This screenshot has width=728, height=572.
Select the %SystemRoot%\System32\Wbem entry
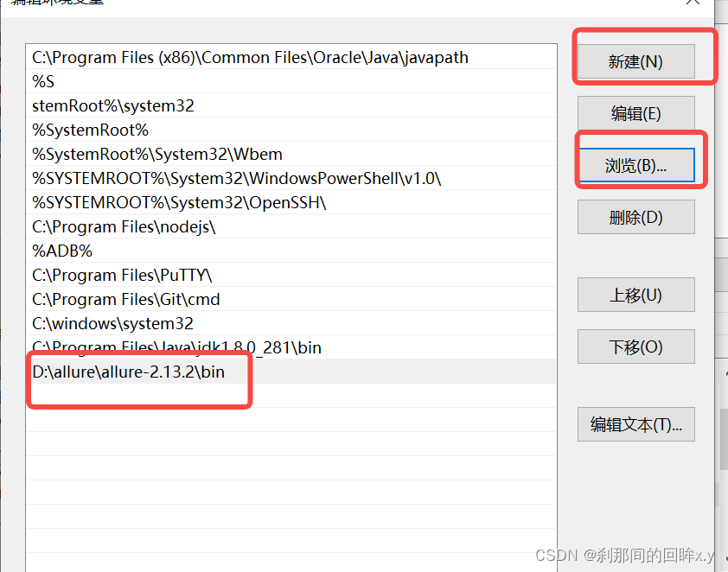291,154
